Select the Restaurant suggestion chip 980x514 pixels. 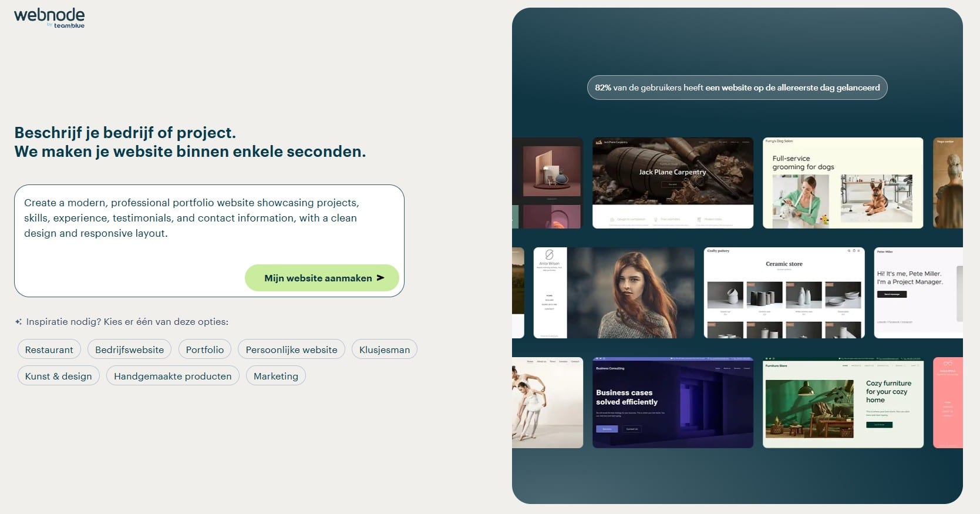[49, 350]
